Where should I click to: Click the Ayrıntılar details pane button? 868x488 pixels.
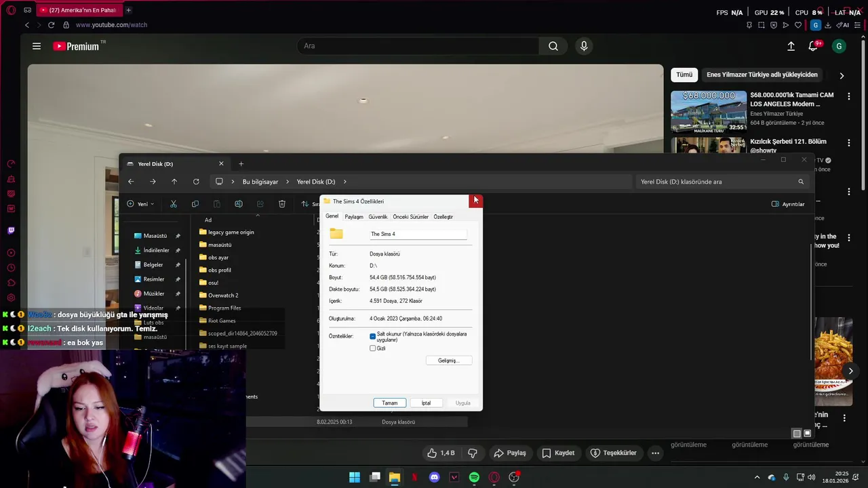tap(788, 204)
